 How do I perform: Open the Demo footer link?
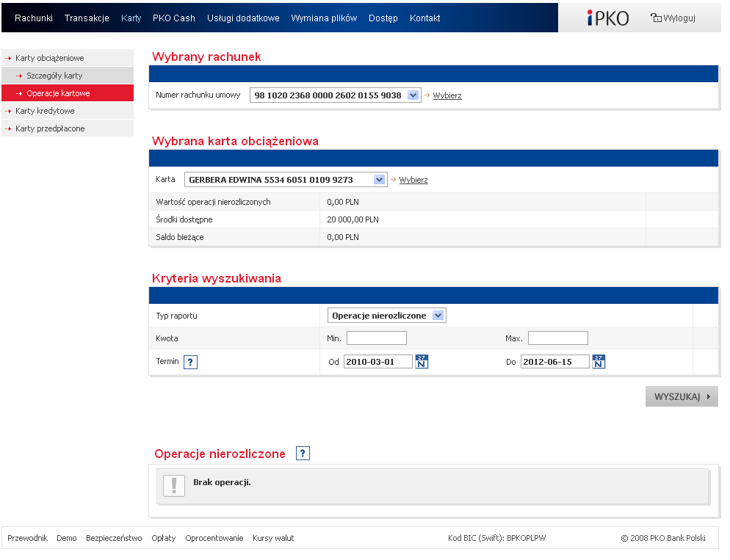[67, 538]
